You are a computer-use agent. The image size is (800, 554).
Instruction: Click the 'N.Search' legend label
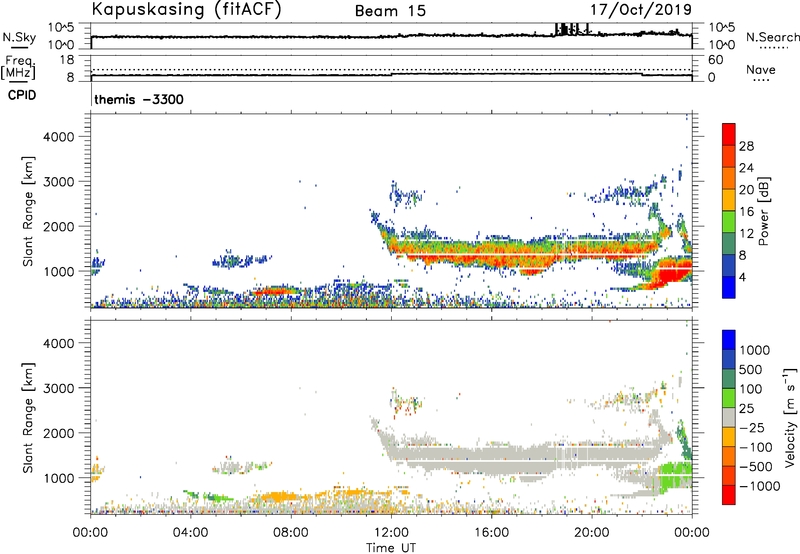click(773, 37)
